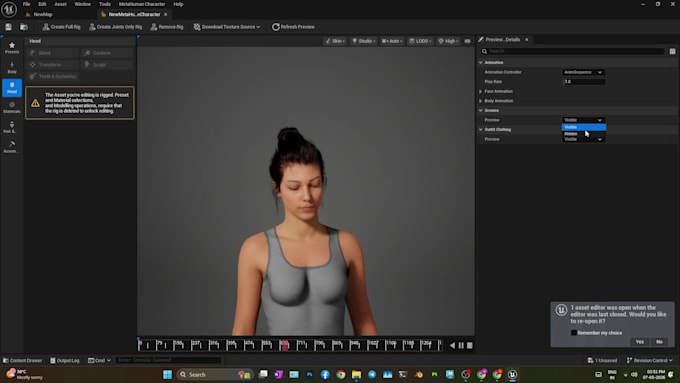Click details panel grid settings icon
Screen dimensions: 680x383
point(673,51)
